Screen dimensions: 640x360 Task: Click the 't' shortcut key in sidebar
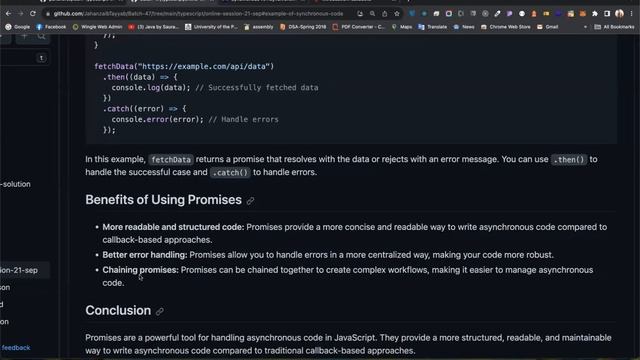[x=41, y=58]
